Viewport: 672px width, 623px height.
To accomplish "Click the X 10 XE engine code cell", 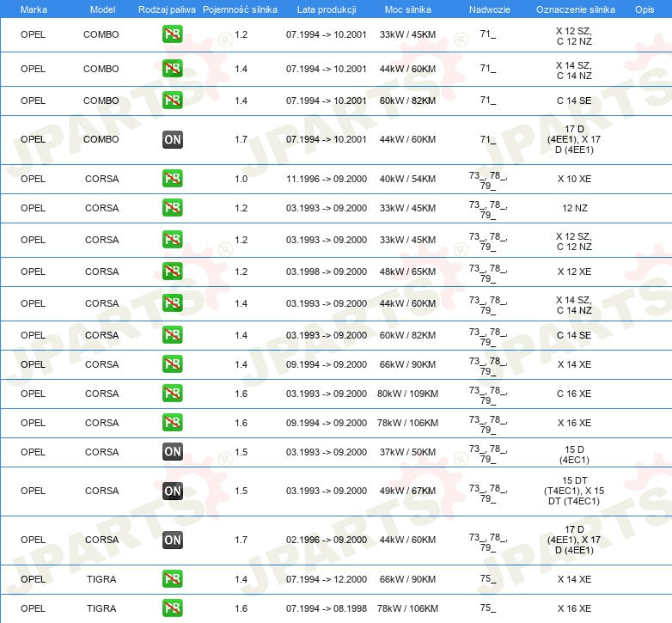I will (573, 179).
